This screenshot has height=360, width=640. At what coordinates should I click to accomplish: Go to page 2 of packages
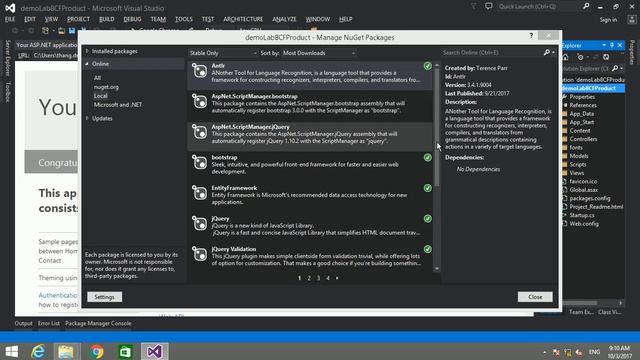tap(309, 278)
